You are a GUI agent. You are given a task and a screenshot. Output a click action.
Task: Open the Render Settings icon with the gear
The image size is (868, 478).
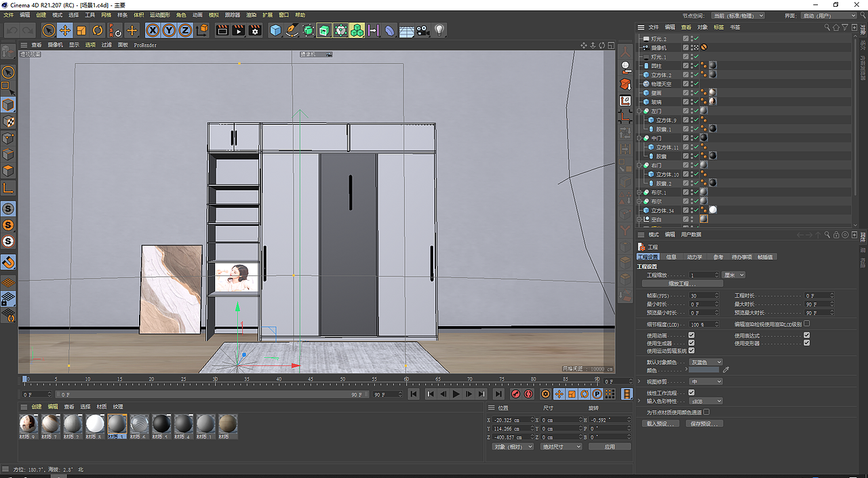click(255, 31)
